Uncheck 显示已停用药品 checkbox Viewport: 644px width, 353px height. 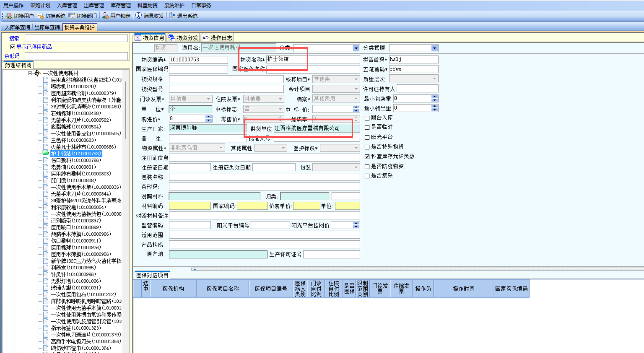click(13, 47)
